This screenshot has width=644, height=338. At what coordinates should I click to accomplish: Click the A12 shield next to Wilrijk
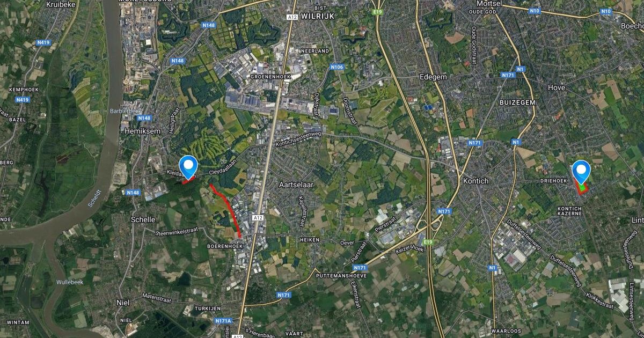pos(292,17)
